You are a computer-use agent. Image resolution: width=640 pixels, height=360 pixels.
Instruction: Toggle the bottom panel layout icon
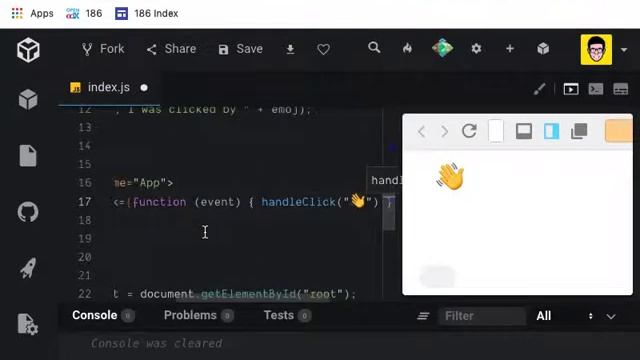tap(620, 89)
